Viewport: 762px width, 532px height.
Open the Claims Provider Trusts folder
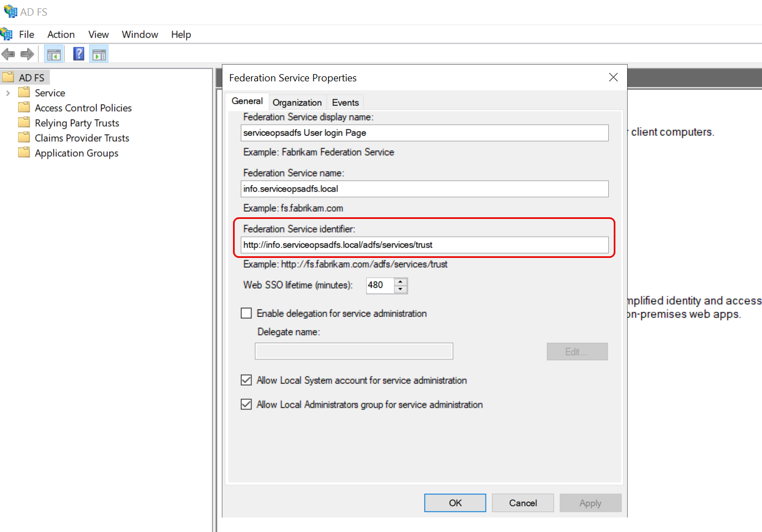(x=81, y=138)
